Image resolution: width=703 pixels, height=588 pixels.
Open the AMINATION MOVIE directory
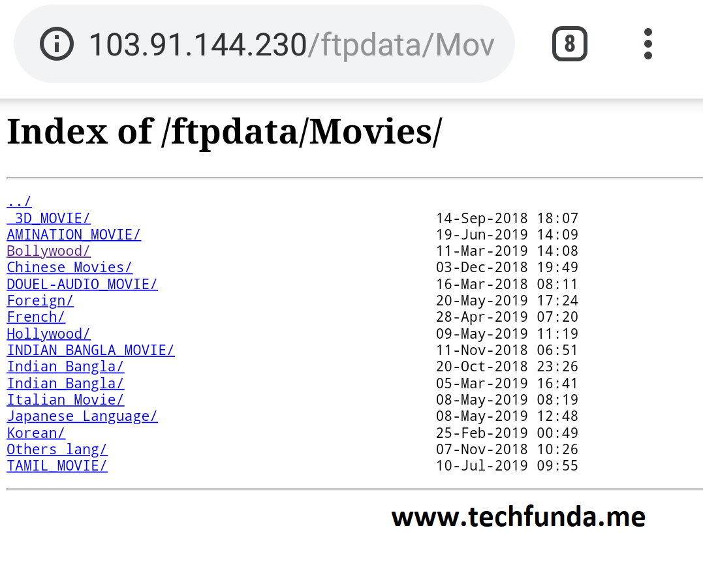pyautogui.click(x=73, y=234)
